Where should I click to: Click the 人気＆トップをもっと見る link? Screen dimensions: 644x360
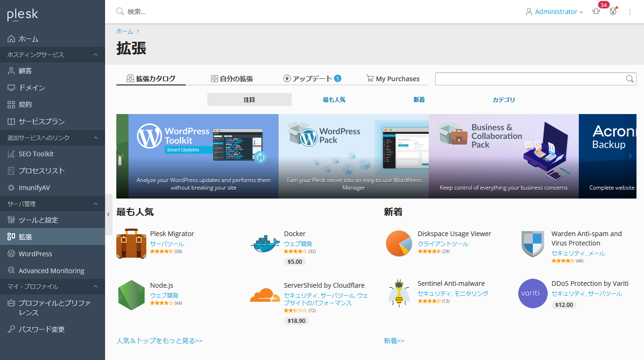tap(159, 341)
